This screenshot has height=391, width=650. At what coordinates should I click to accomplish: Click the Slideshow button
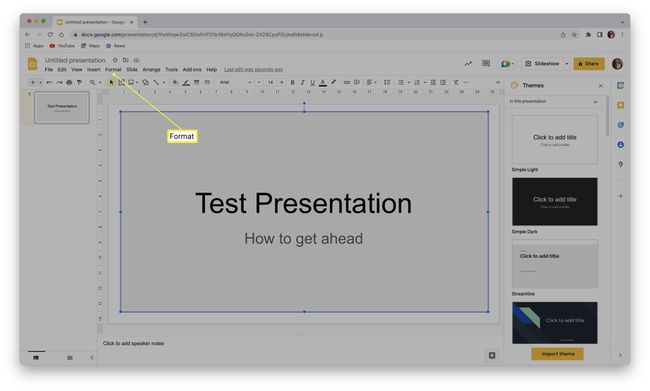[543, 64]
